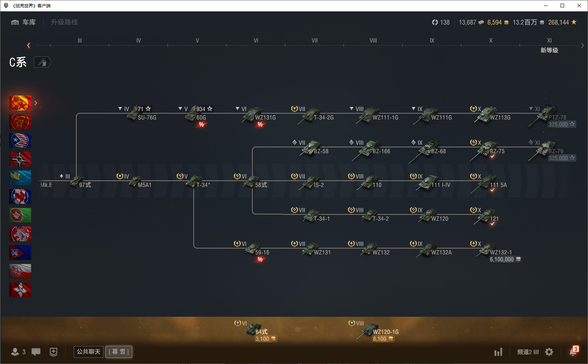Show lower tiers with the left arrow
The width and height of the screenshot is (588, 364).
click(x=29, y=45)
